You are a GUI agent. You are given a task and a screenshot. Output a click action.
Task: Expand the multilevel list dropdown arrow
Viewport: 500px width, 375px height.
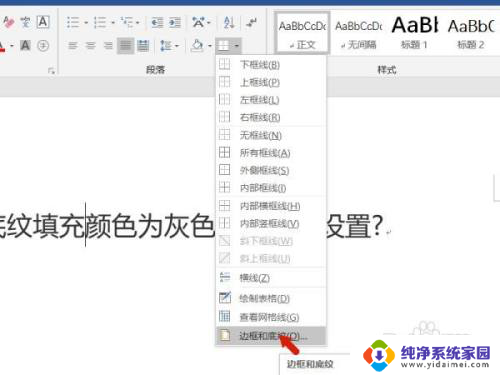pos(137,23)
